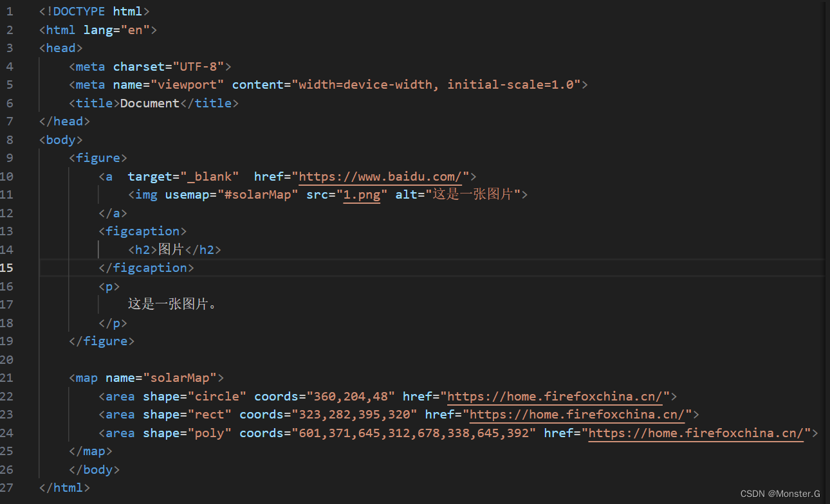Screen dimensions: 830x504
Task: Open the firefoxchina.cn link on line 24
Action: click(x=697, y=433)
